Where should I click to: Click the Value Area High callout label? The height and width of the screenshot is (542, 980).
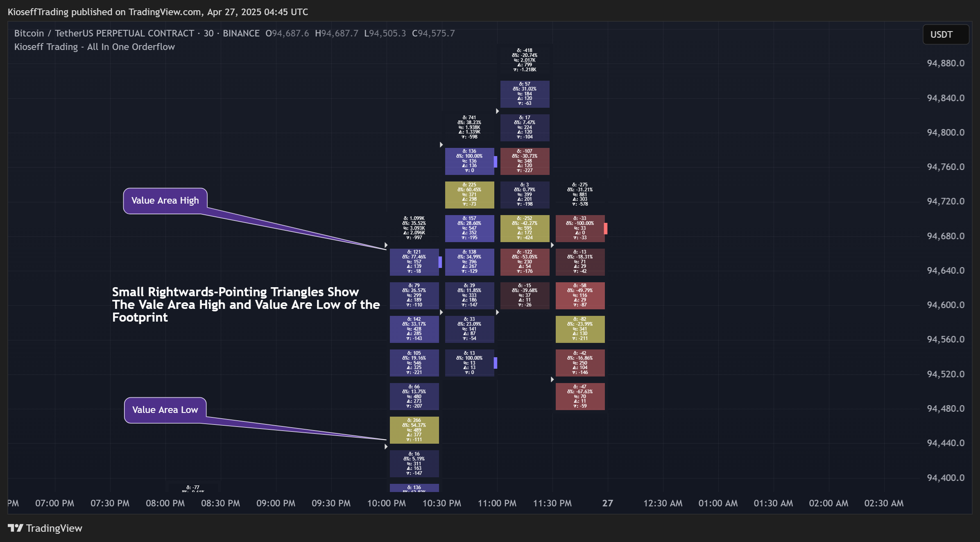tap(165, 201)
